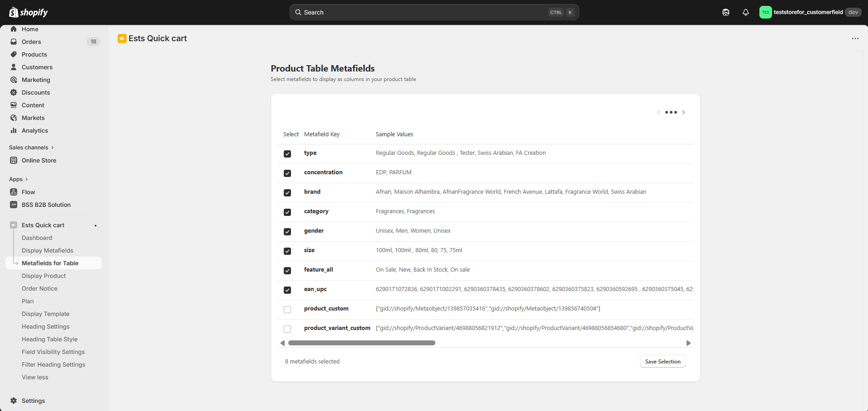Click the horizontal table scrollbar
Viewport: 868px width, 411px height.
362,343
